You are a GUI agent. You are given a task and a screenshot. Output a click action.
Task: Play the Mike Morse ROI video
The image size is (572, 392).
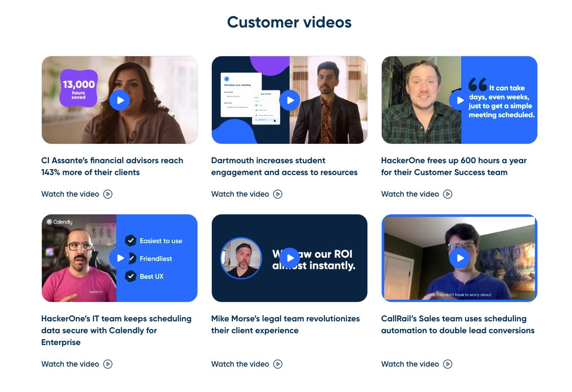pyautogui.click(x=290, y=258)
